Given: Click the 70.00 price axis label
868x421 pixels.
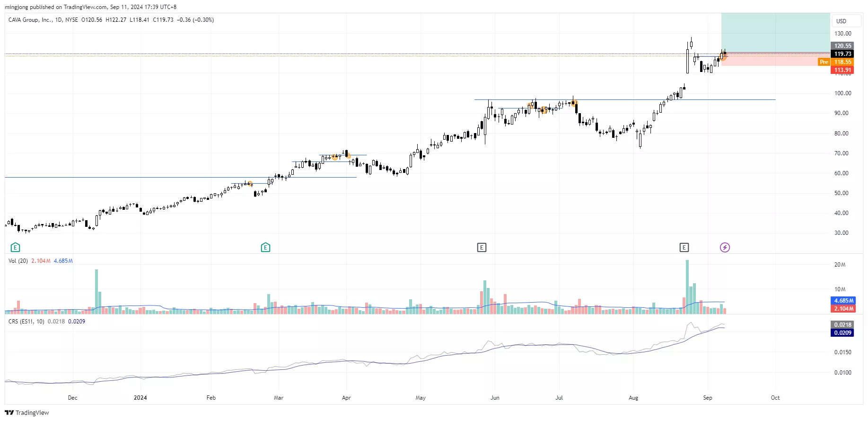Looking at the screenshot, I should (841, 153).
